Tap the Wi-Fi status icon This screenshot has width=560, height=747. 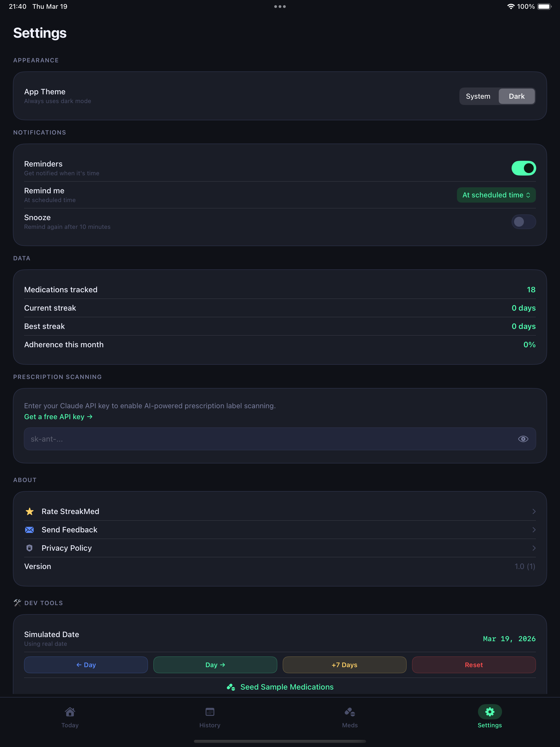click(511, 6)
